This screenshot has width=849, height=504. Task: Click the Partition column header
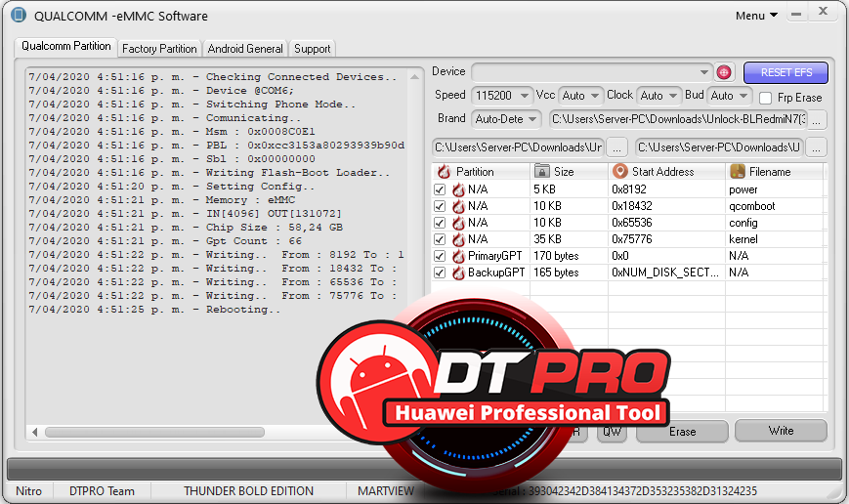point(481,172)
